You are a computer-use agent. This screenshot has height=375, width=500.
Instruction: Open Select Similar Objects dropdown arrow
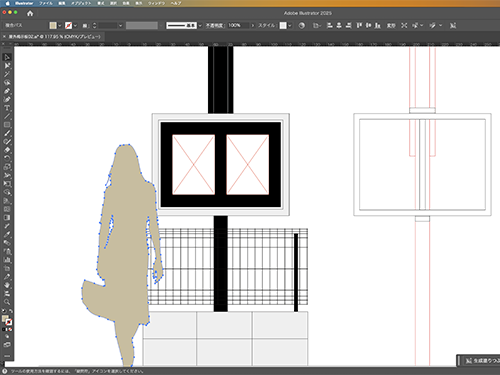pyautogui.click(x=422, y=25)
